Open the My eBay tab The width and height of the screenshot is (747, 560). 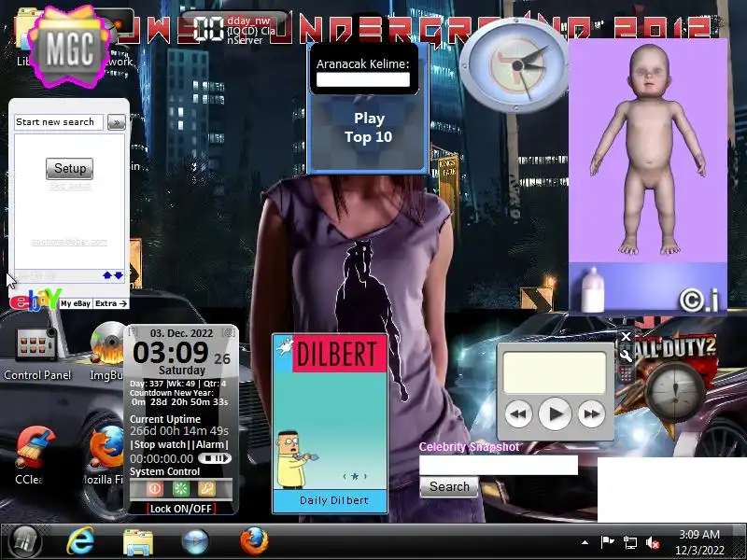(x=76, y=303)
